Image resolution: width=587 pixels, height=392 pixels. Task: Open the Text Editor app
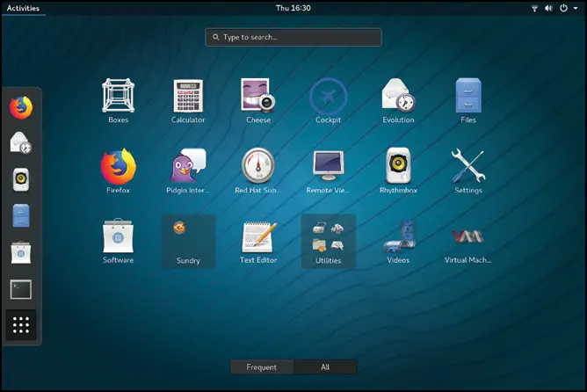pos(258,237)
